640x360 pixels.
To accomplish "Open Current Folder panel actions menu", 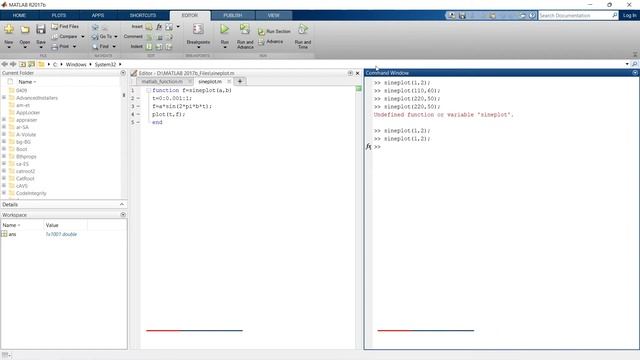I will coord(123,73).
